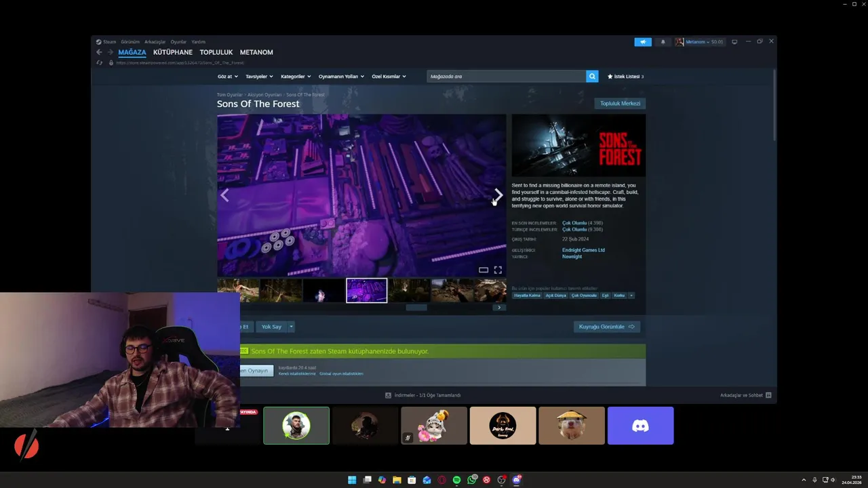This screenshot has height=488, width=868.
Task: Add more tags with plus button
Action: pyautogui.click(x=631, y=296)
